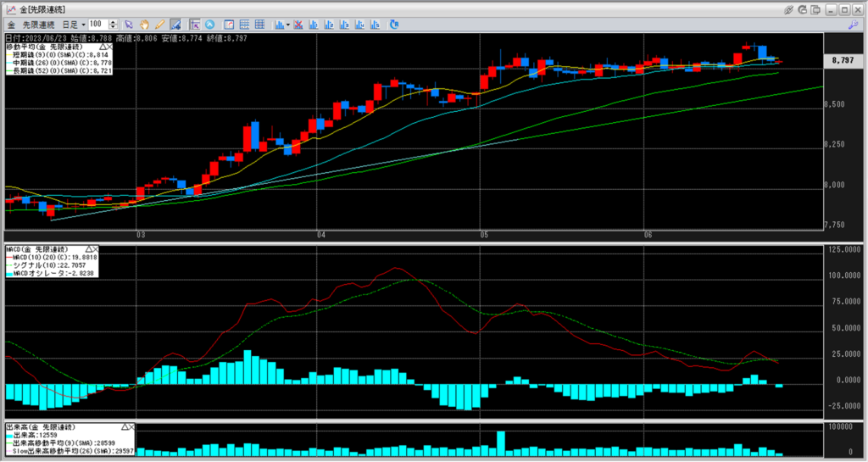This screenshot has width=868, height=462.
Task: Click the 金 symbol menu item
Action: pos(11,24)
